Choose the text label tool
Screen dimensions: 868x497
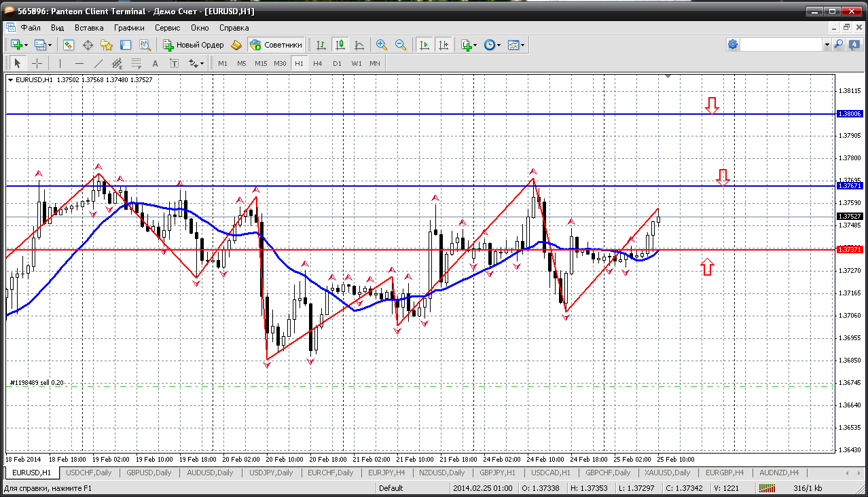point(155,63)
